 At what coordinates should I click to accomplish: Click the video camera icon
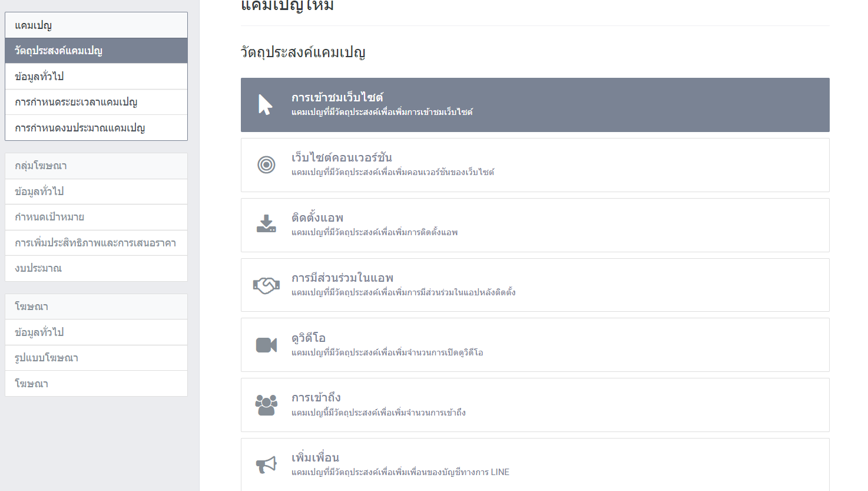tap(266, 345)
